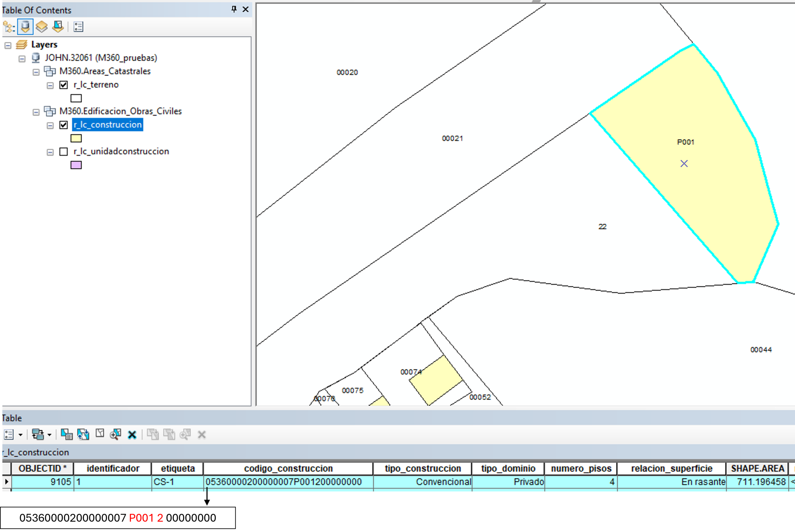Click the 711.196458 area cell

pos(757,482)
